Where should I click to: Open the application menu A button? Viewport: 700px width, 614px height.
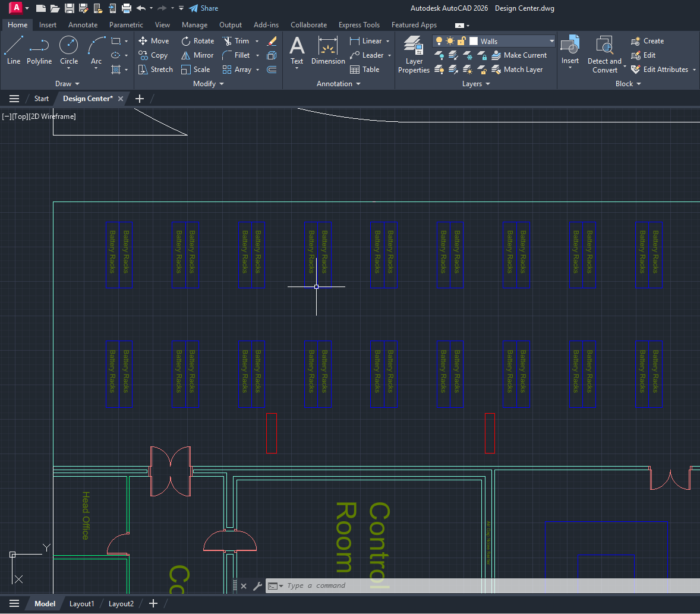coord(15,8)
